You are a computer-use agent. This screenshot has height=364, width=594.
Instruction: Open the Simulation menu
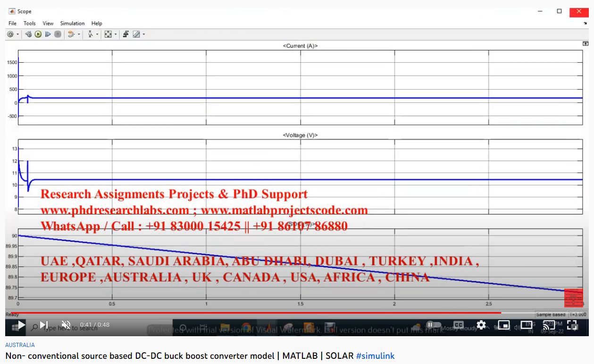coord(72,23)
